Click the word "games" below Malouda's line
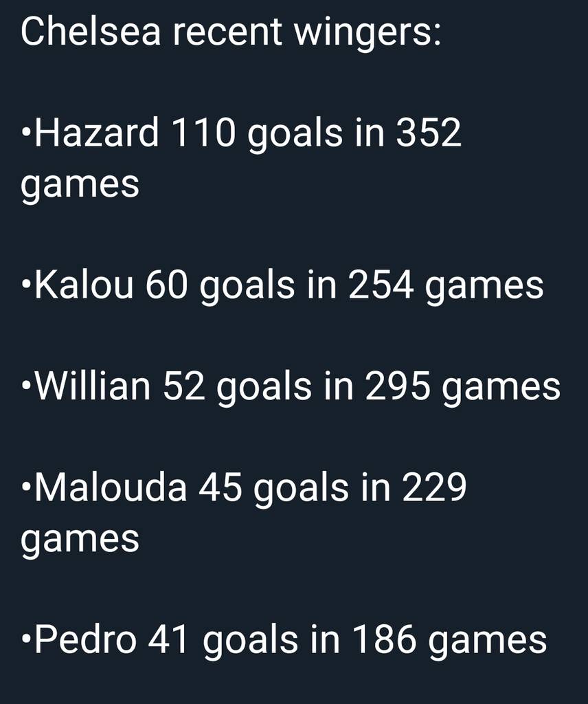Viewport: 588px width, 704px height. tap(80, 540)
